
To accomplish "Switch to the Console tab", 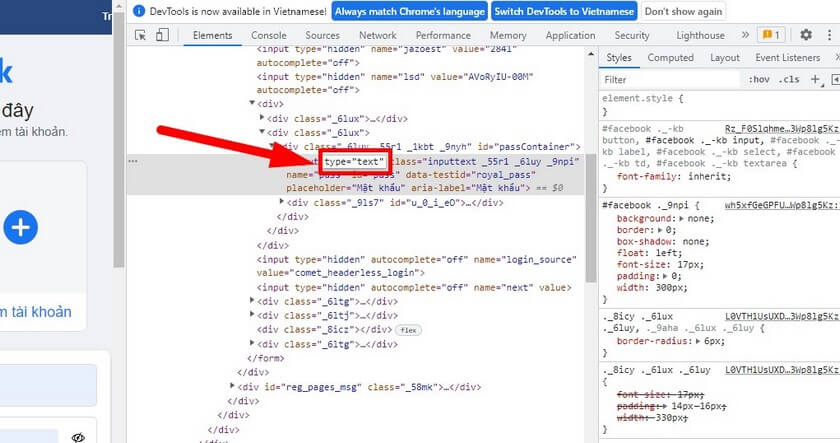I will (268, 35).
